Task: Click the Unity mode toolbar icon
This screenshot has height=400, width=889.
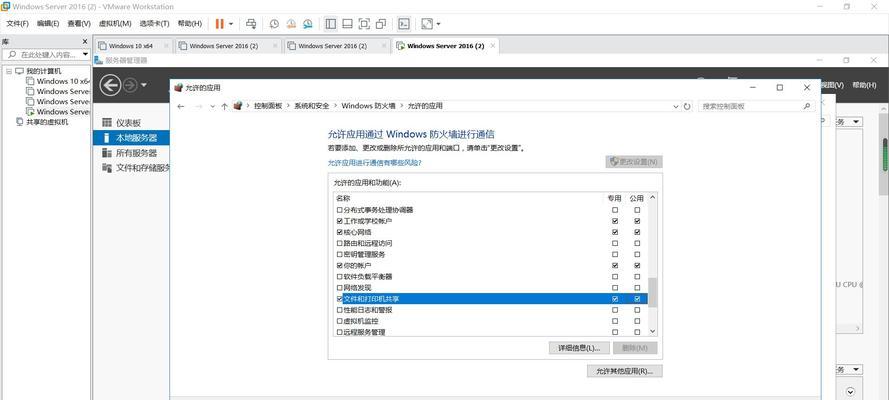Action: 381,24
